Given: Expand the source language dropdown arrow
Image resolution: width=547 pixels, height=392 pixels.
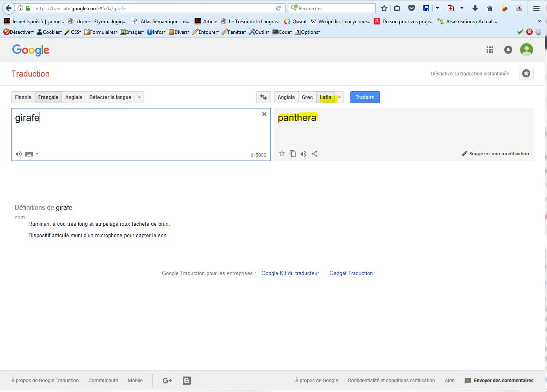Looking at the screenshot, I should [140, 97].
